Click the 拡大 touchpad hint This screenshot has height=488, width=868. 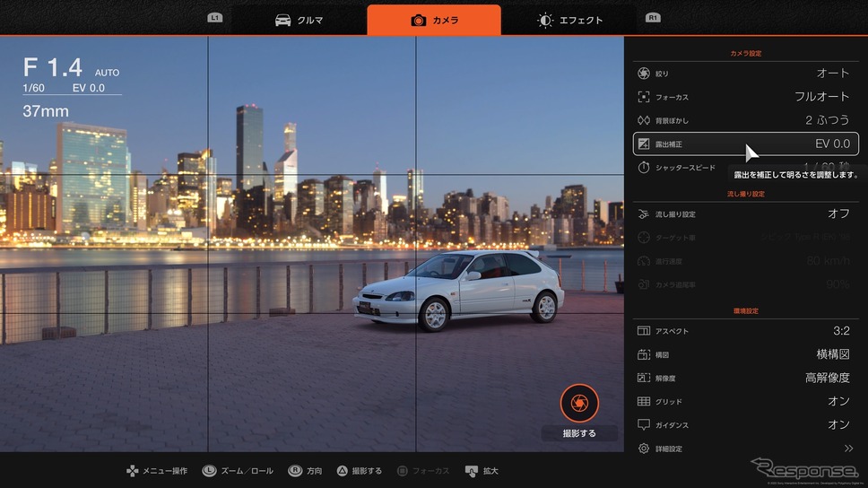[x=482, y=471]
